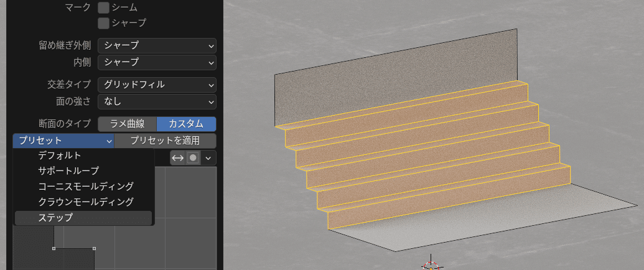The height and width of the screenshot is (270, 644).
Task: Click the reverse path arrows icon
Action: pyautogui.click(x=178, y=158)
